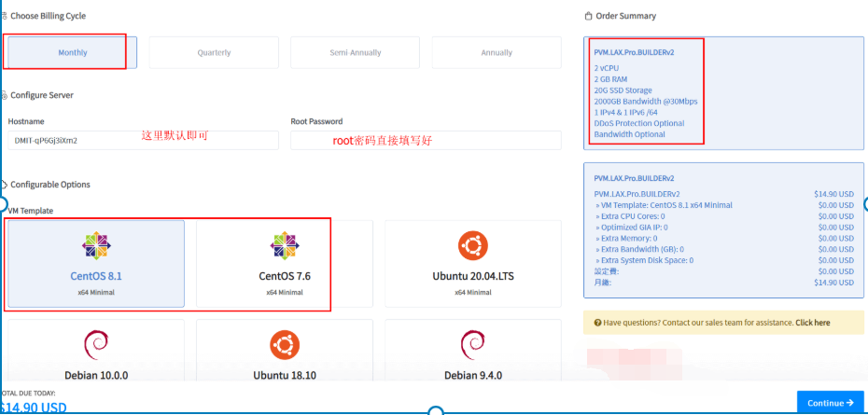Select the CentOS 7.6 x64 Minimal template card

[284, 264]
